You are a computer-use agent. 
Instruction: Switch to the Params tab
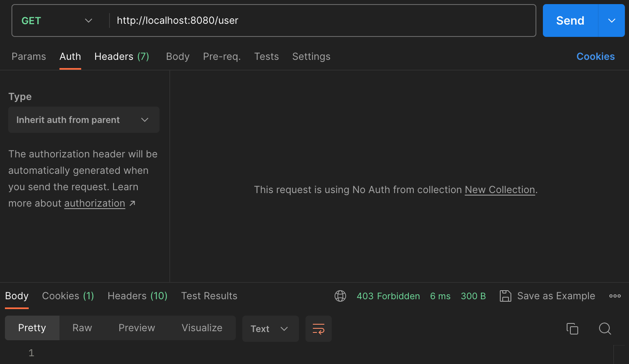pyautogui.click(x=29, y=57)
